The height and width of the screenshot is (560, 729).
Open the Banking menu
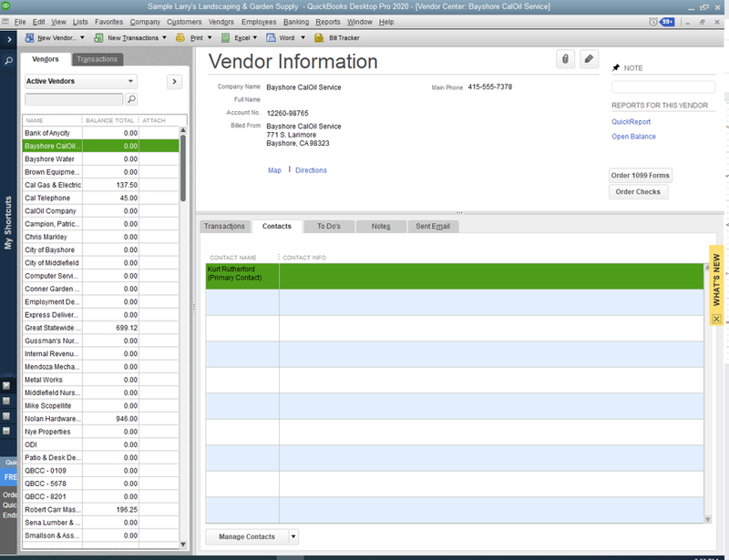tap(296, 22)
